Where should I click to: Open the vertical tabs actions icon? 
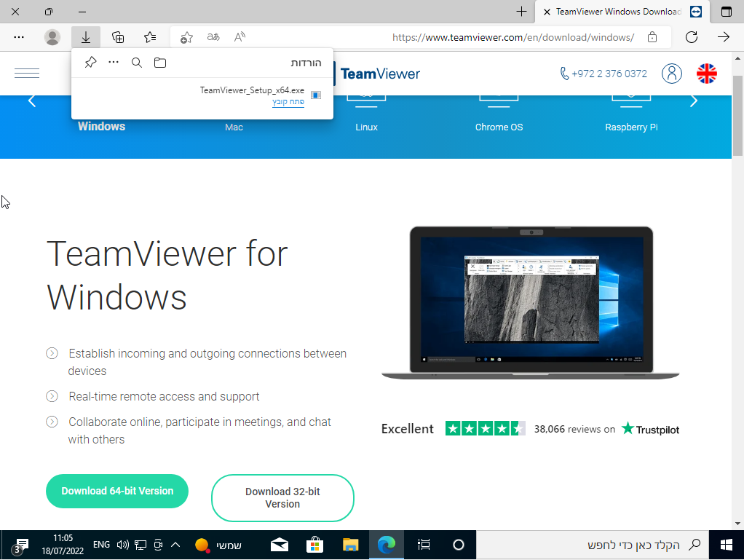[x=727, y=12]
